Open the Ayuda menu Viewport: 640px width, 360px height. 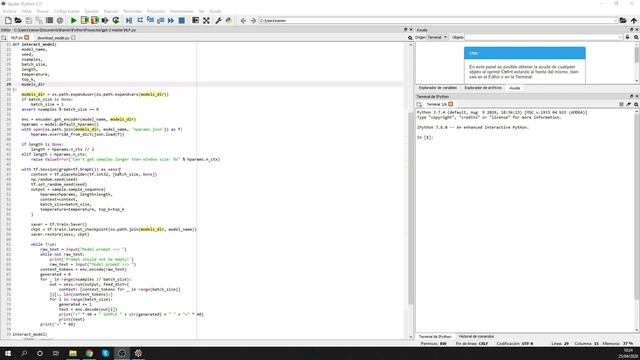(x=215, y=11)
